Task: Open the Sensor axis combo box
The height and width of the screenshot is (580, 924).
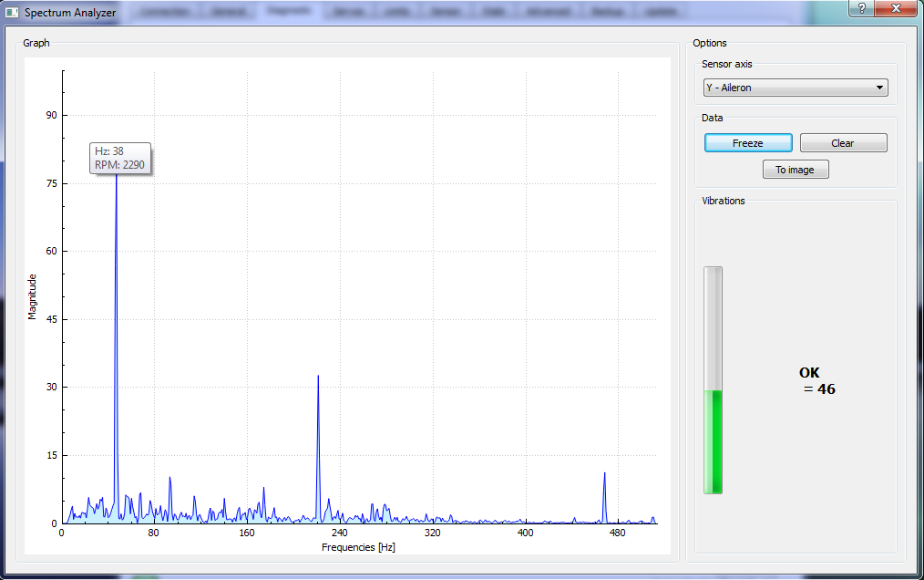Action: point(788,88)
